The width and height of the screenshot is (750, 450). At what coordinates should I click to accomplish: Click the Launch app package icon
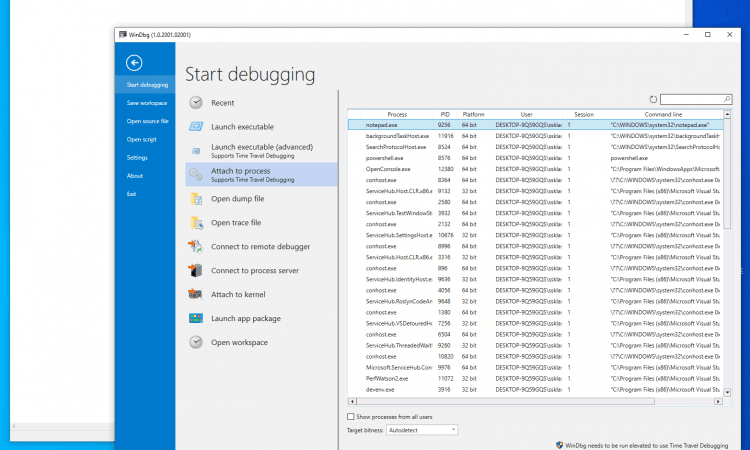(x=196, y=318)
